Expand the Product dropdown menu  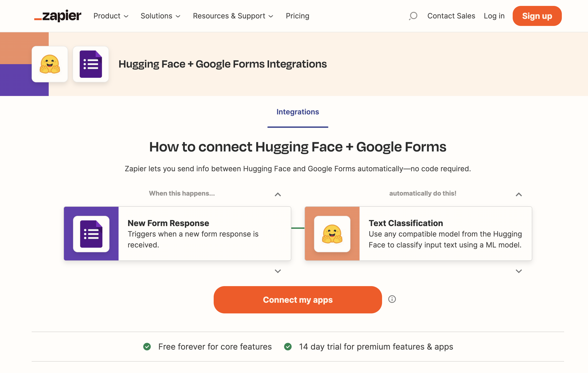click(111, 16)
